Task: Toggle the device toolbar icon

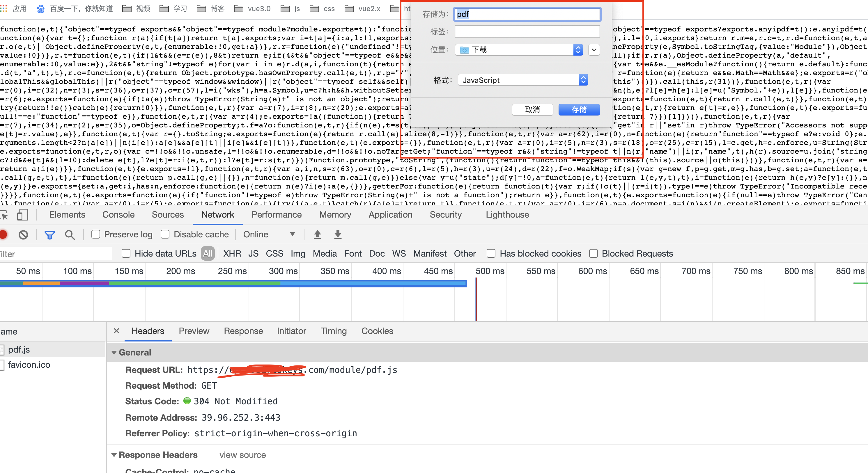Action: (x=22, y=215)
